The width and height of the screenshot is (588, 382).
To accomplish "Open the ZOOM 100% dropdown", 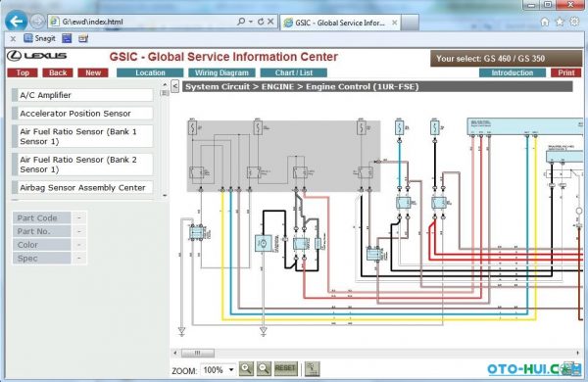I will coord(219,370).
